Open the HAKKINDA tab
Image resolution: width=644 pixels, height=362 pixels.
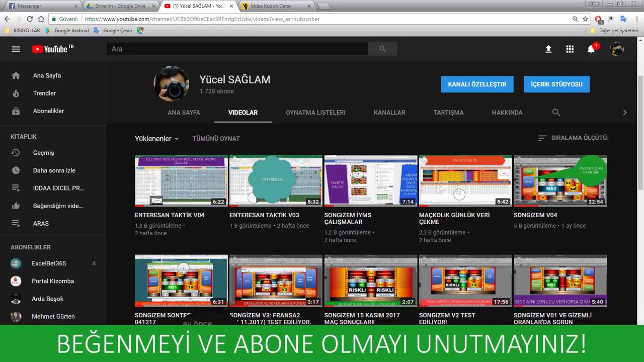click(x=507, y=113)
